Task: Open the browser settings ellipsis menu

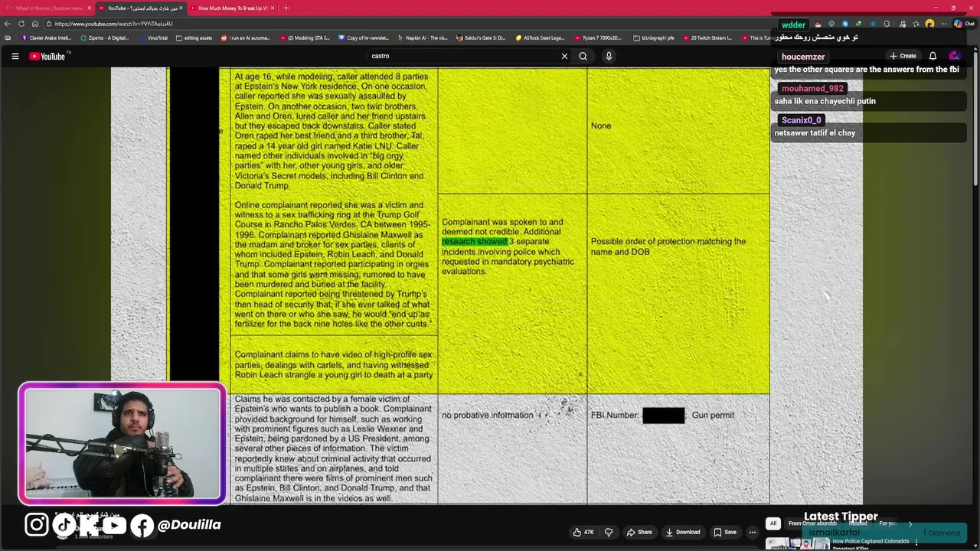Action: [943, 24]
